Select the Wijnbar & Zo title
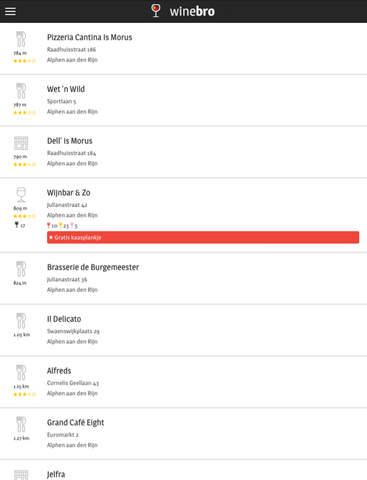The width and height of the screenshot is (367, 480). (x=69, y=193)
